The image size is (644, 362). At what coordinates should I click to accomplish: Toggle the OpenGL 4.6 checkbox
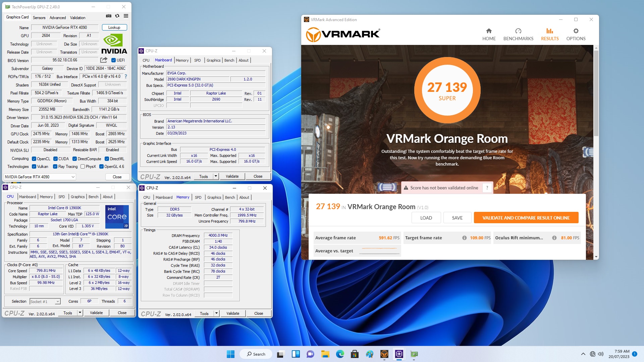pyautogui.click(x=101, y=167)
